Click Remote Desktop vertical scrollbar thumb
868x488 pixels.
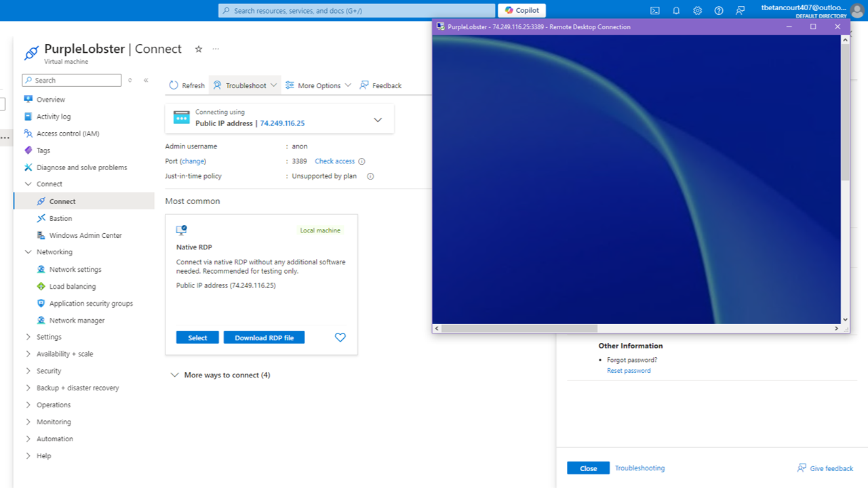846,112
